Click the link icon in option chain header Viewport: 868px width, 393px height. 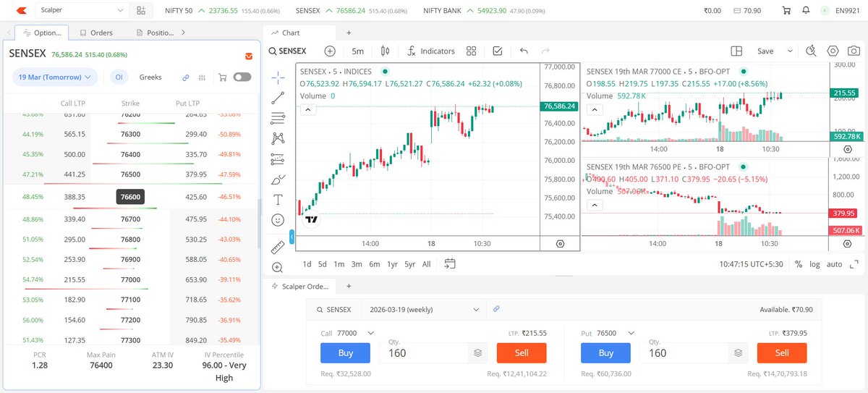coord(186,77)
